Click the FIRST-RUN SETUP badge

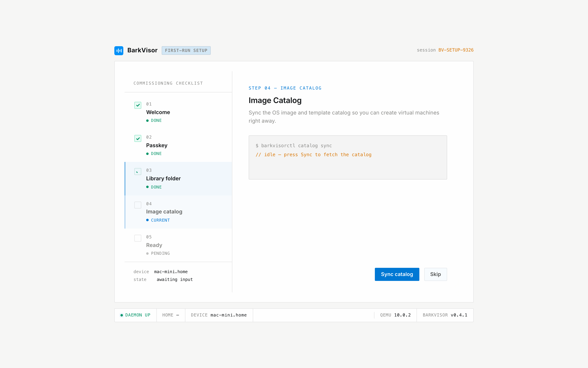(186, 51)
